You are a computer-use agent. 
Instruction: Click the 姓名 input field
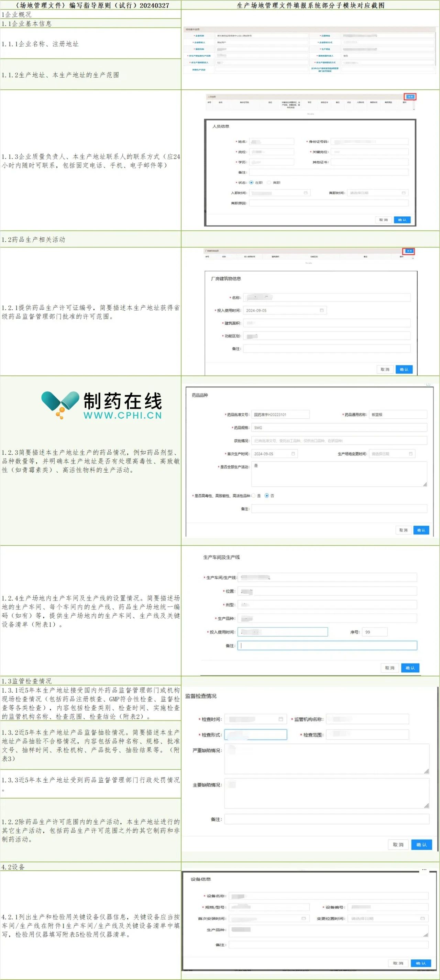[x=271, y=142]
